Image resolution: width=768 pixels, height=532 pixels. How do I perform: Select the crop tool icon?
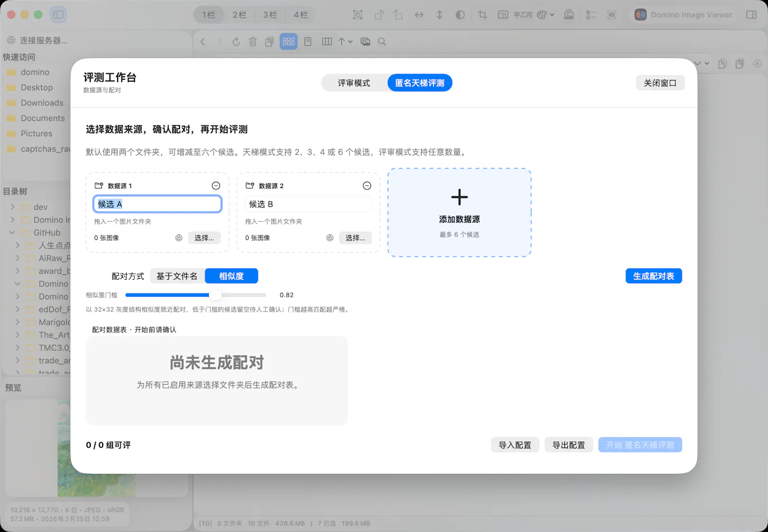pos(482,15)
